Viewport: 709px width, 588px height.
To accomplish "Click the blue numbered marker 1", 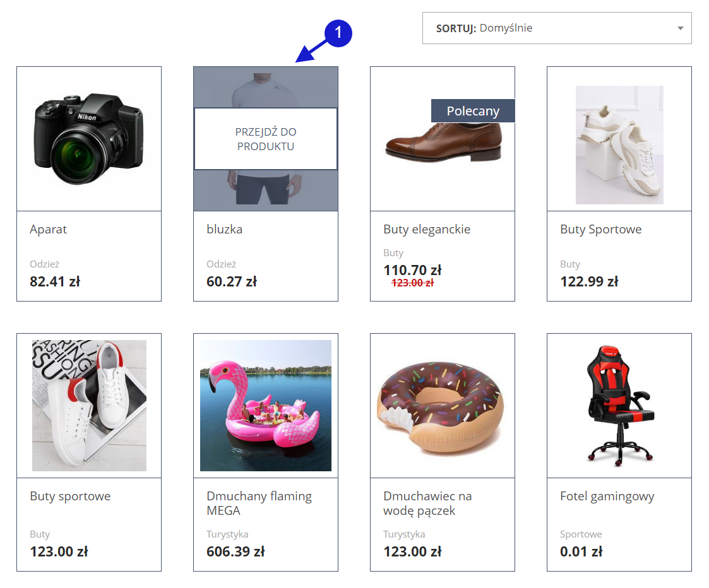I will (338, 33).
